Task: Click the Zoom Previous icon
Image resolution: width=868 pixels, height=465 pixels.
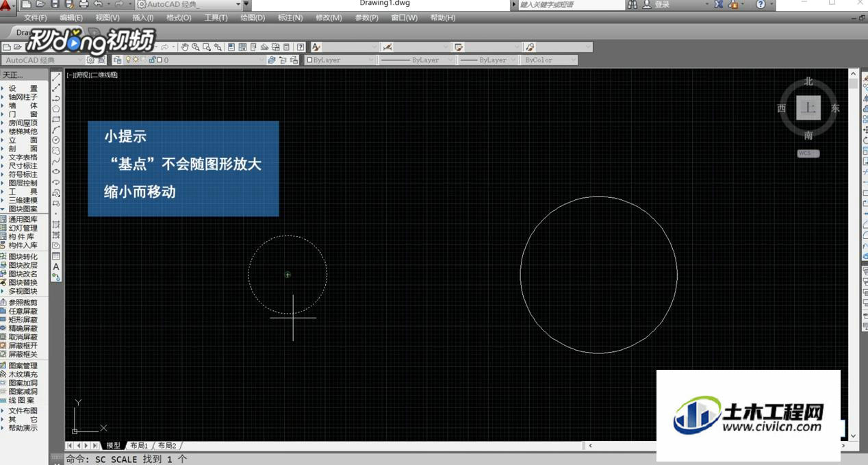Action: coord(218,47)
